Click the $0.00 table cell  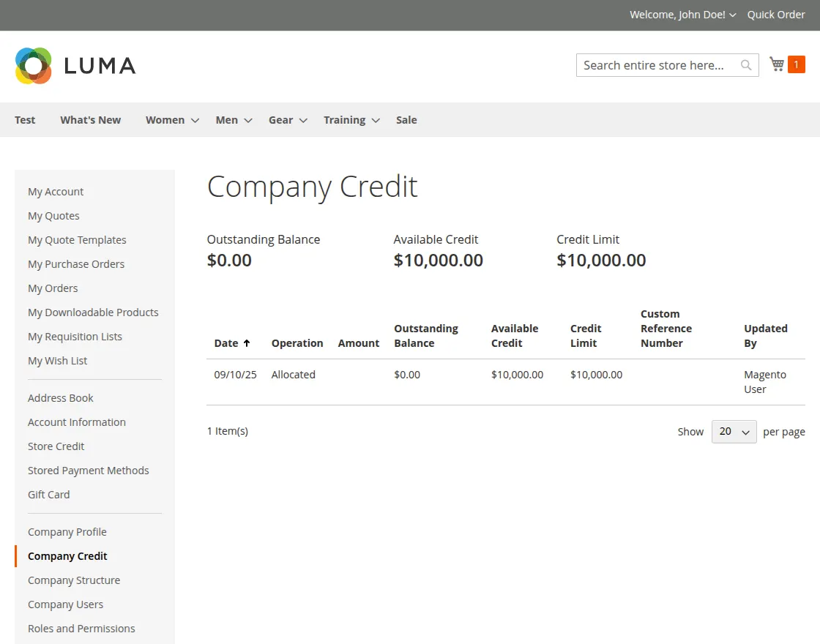407,375
